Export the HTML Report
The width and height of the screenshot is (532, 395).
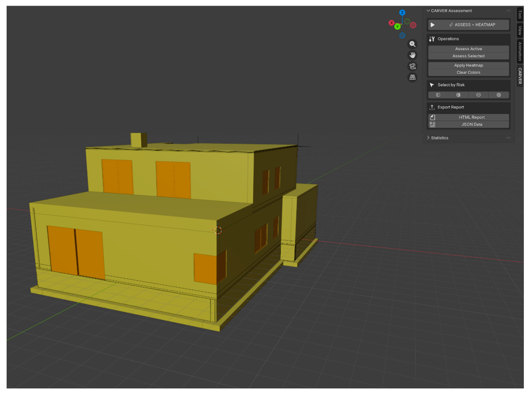pos(468,117)
